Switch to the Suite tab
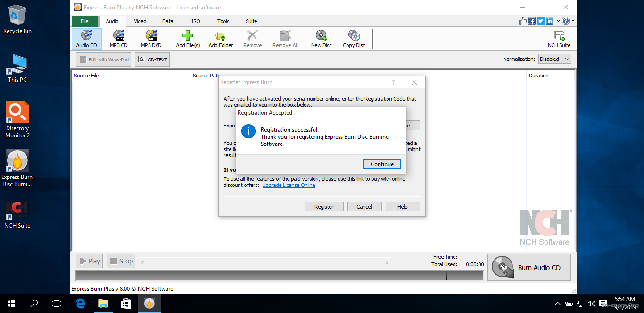Viewport: 644px width, 313px height. coord(251,21)
